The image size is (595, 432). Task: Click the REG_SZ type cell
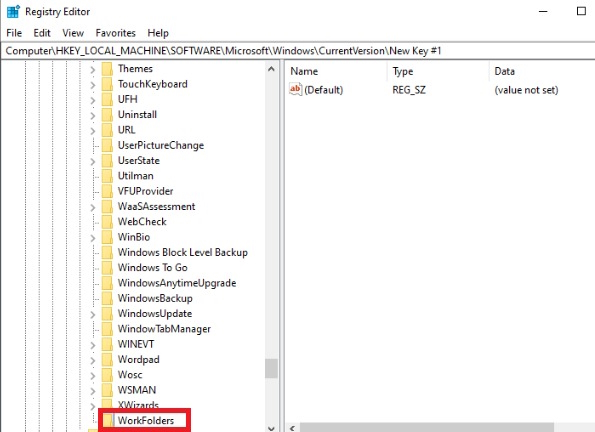coord(409,90)
